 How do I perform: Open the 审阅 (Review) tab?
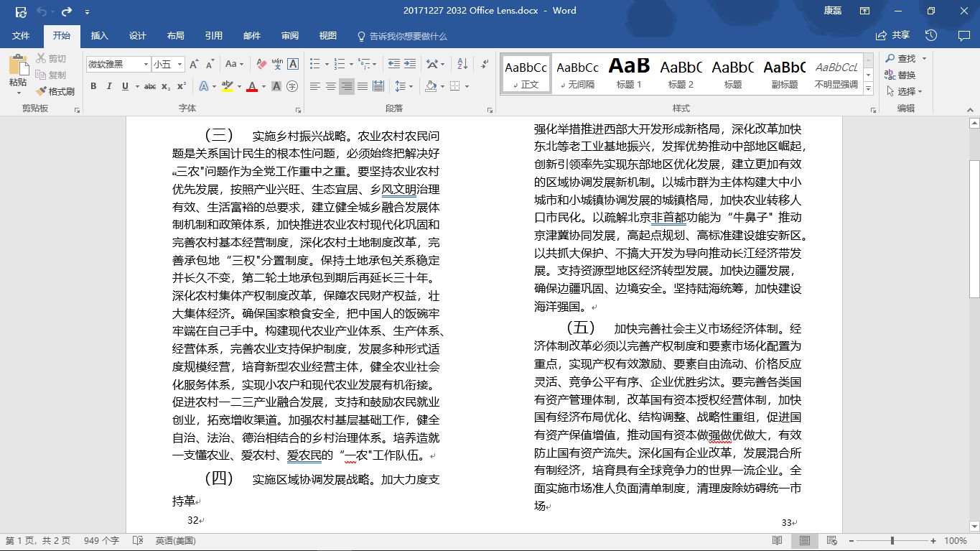[x=290, y=36]
